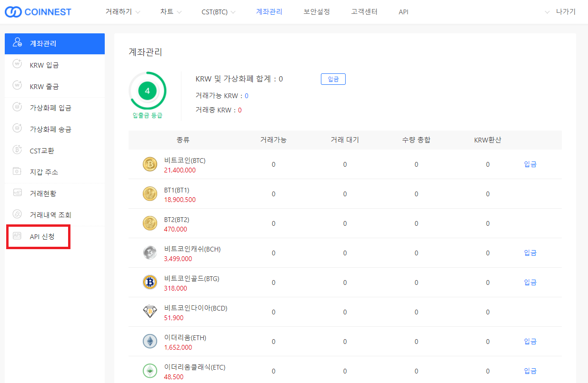Click the Ethereum Classic (ETC) coin icon
The width and height of the screenshot is (588, 383).
pos(150,371)
